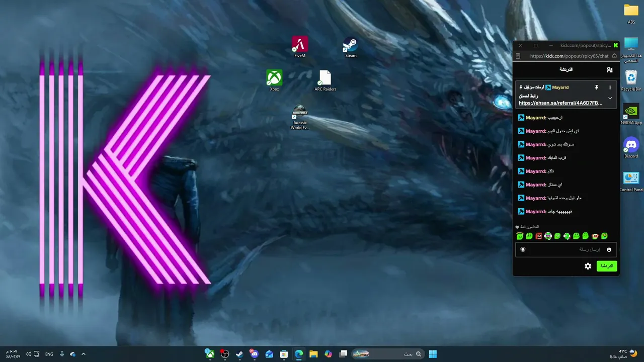
Task: Click the microphone tray icon
Action: 62,354
